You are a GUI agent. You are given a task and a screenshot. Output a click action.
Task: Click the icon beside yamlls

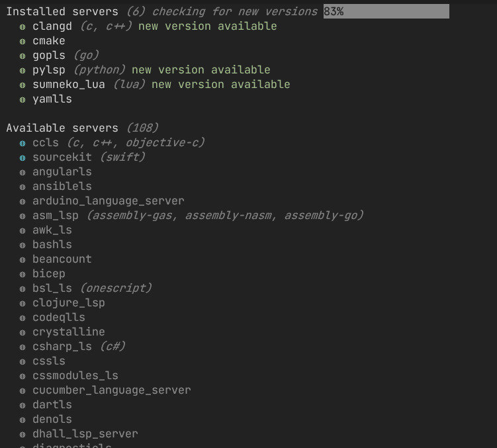pyautogui.click(x=23, y=99)
